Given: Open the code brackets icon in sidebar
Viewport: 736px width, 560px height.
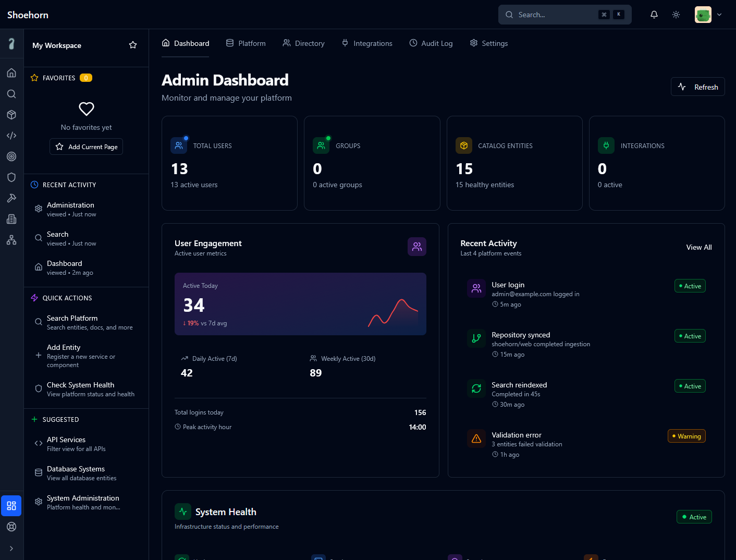Looking at the screenshot, I should [11, 136].
